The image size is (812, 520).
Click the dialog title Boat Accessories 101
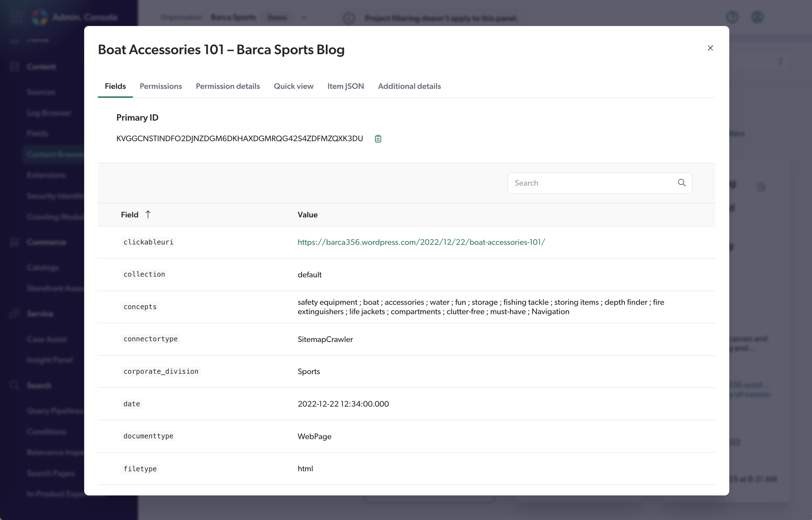(x=221, y=50)
